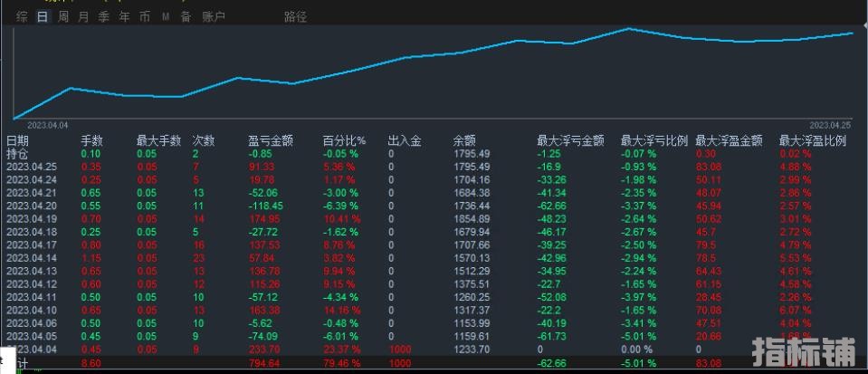
Task: Click the 路径 path label
Action: pos(296,16)
